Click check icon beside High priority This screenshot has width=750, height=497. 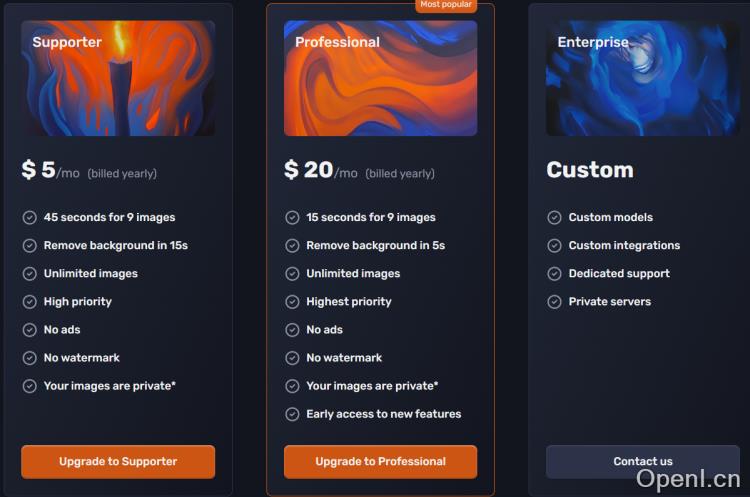tap(30, 301)
